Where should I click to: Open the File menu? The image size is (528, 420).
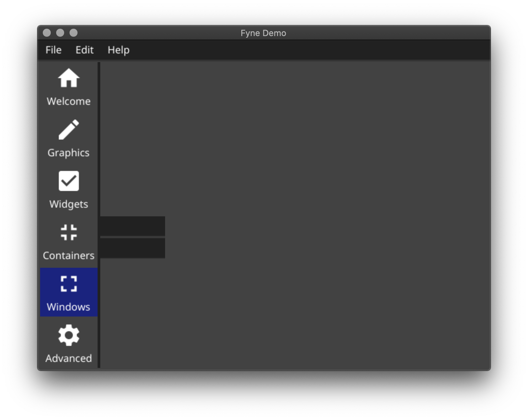click(53, 50)
